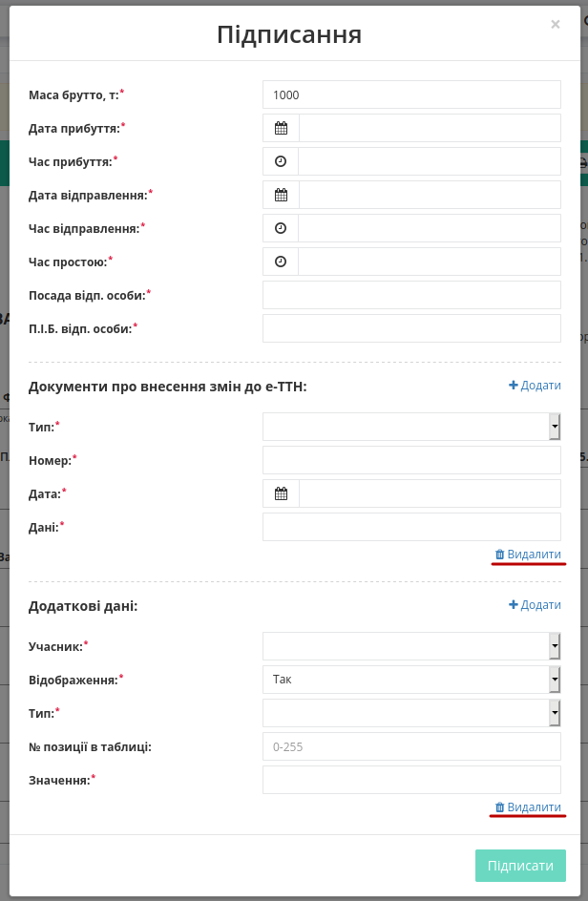Click Видалити under the Значення field
The width and height of the screenshot is (588, 901).
pos(528,807)
